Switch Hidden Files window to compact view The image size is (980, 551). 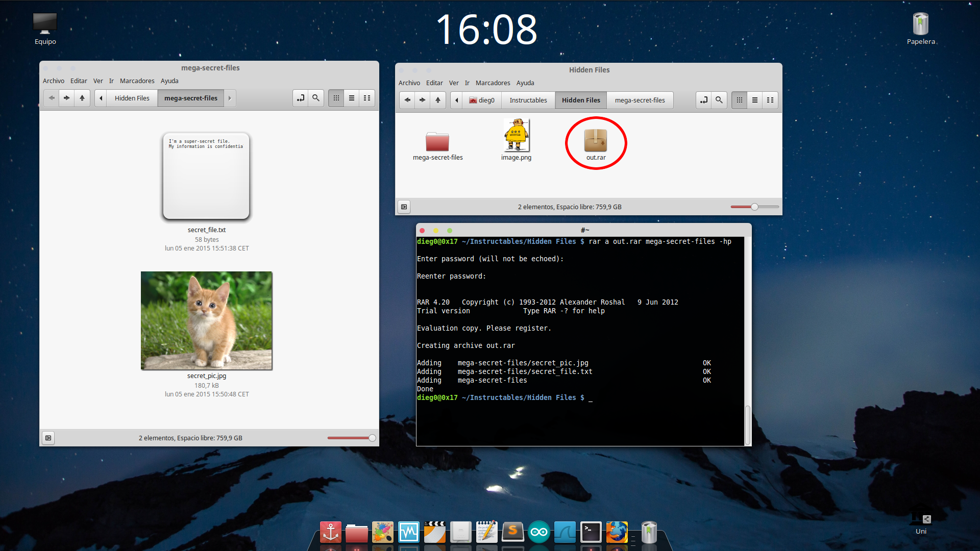tap(770, 100)
